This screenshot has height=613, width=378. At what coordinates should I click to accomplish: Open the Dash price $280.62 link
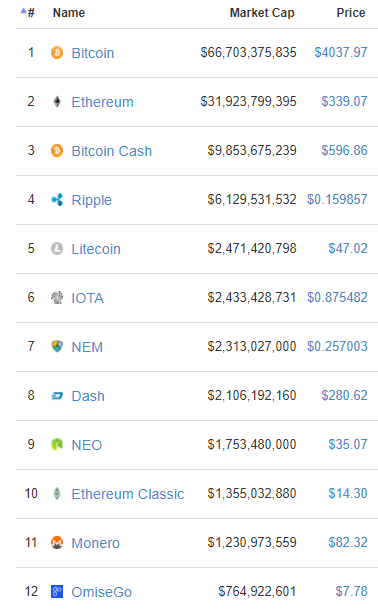(x=344, y=395)
